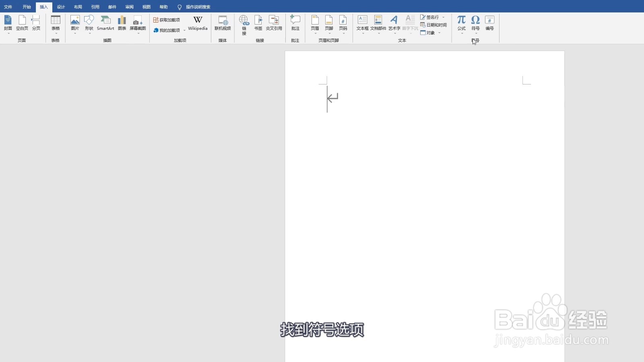Insert a hyperlink (链接)

click(x=244, y=25)
